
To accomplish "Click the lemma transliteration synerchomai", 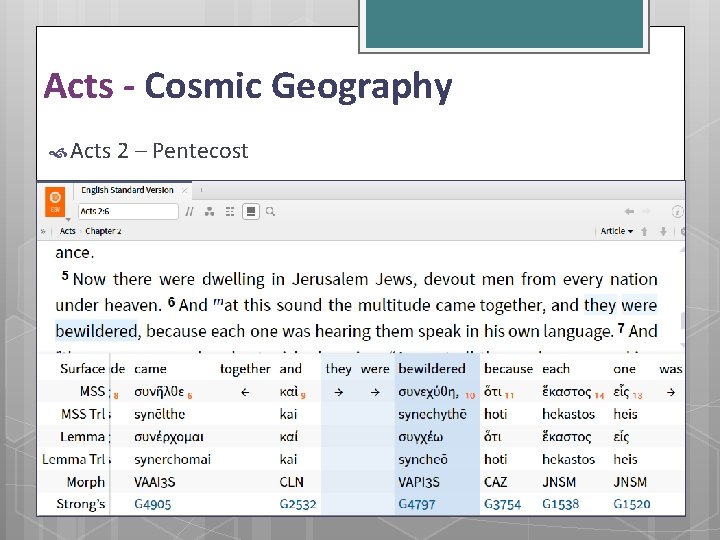I will tap(172, 459).
